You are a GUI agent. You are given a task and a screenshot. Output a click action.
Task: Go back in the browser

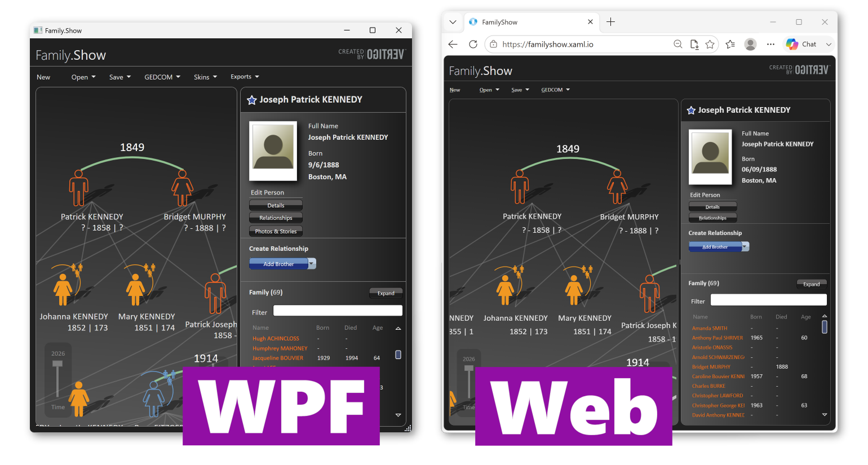coord(453,44)
